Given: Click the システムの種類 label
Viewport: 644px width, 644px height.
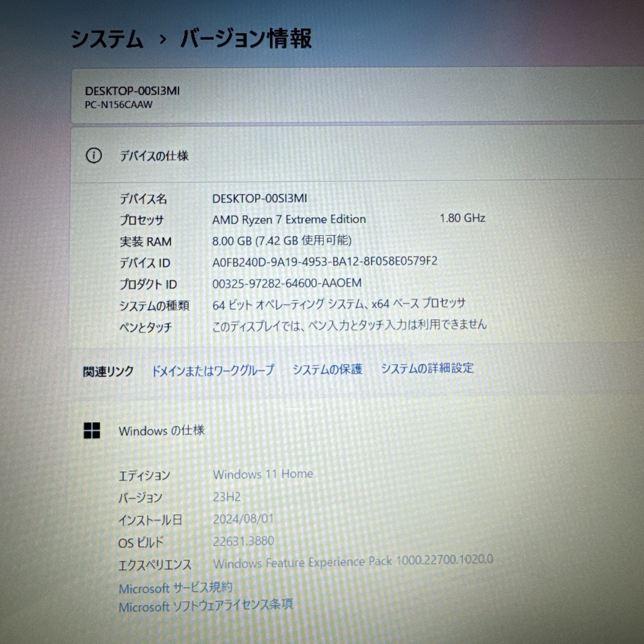Looking at the screenshot, I should (x=154, y=306).
